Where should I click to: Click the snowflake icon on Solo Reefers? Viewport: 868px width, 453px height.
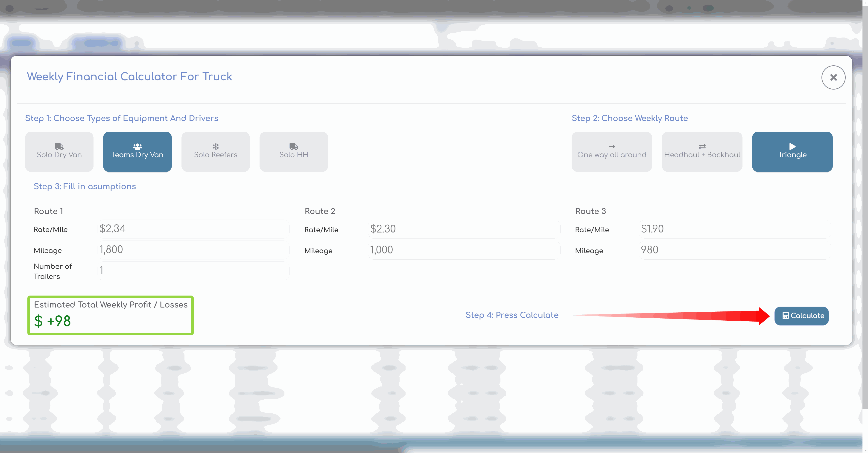coord(215,146)
